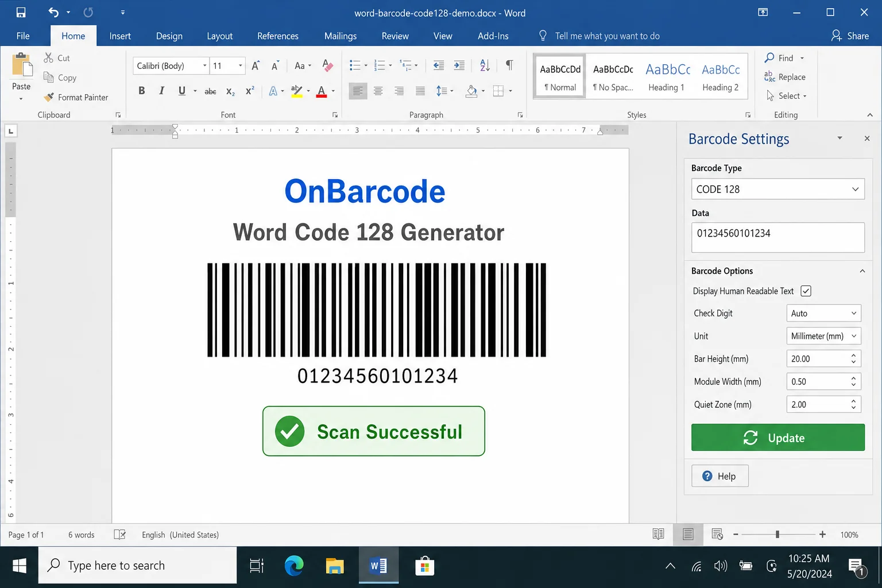Open Microsoft Store from the taskbar

[x=424, y=566]
